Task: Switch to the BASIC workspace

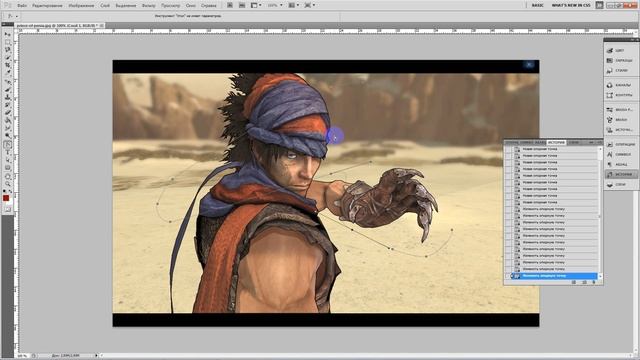Action: click(x=538, y=5)
